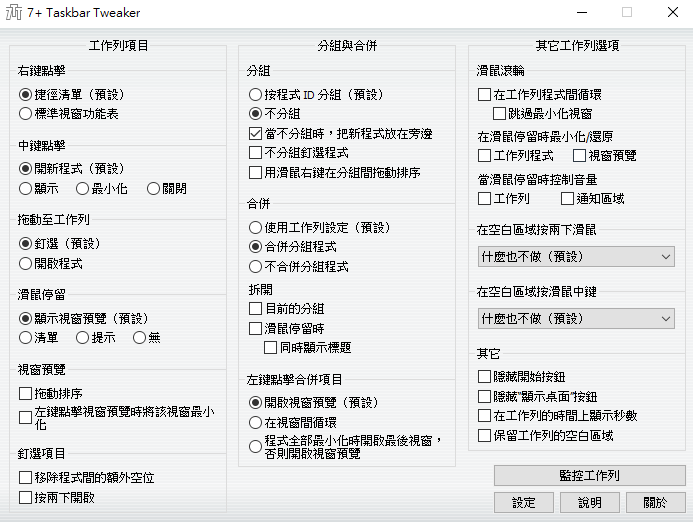Check 隱藏"顯示桌面"按鈕 option
This screenshot has width=693, height=522.
point(538,396)
